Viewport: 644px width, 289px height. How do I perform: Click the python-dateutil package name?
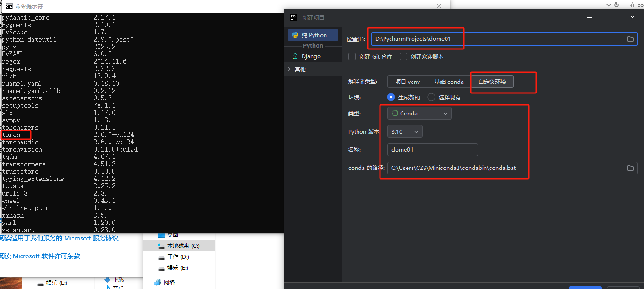click(x=29, y=40)
